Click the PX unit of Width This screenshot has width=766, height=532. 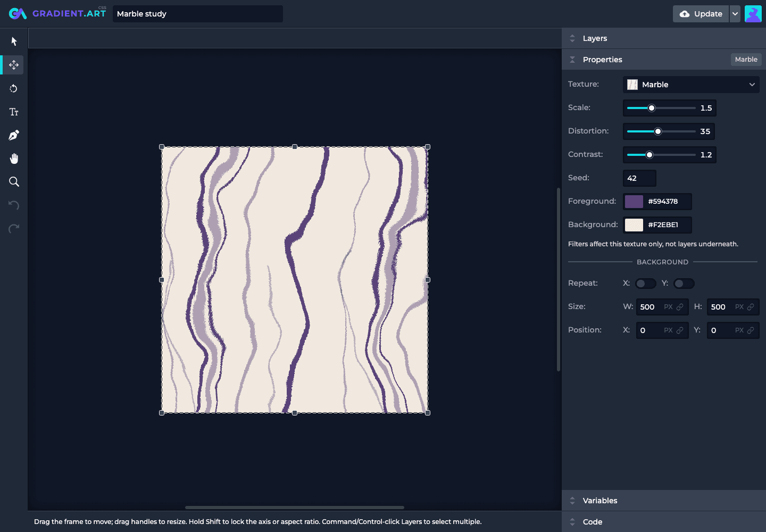668,307
